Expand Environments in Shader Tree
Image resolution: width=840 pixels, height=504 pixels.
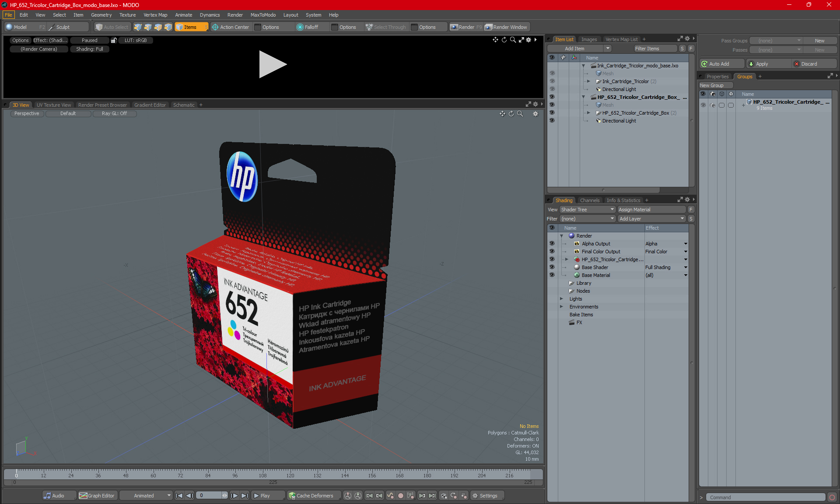(x=561, y=307)
